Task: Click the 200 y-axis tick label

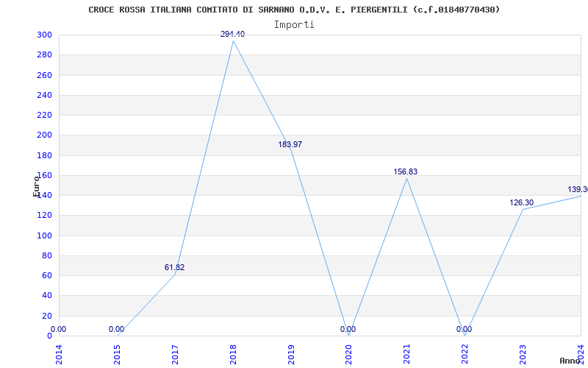Action: tap(44, 135)
